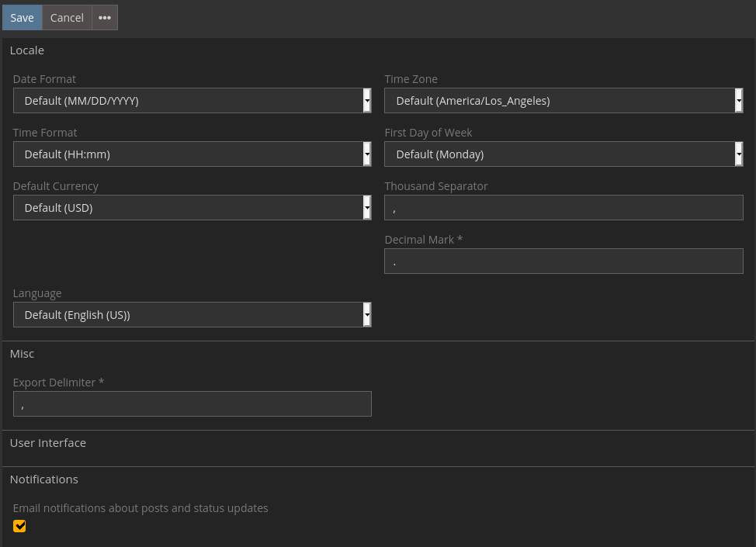The width and height of the screenshot is (756, 547).
Task: Expand the Time Zone selector
Action: 564,101
